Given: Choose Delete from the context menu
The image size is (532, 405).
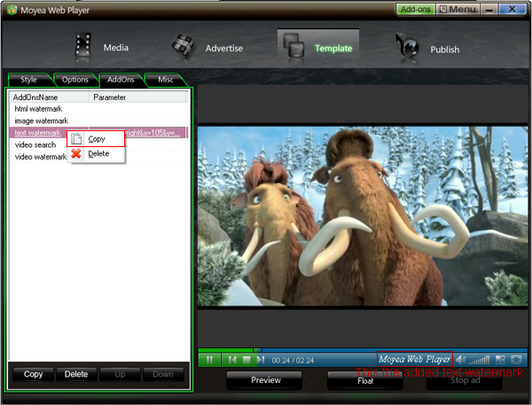Looking at the screenshot, I should coord(96,153).
